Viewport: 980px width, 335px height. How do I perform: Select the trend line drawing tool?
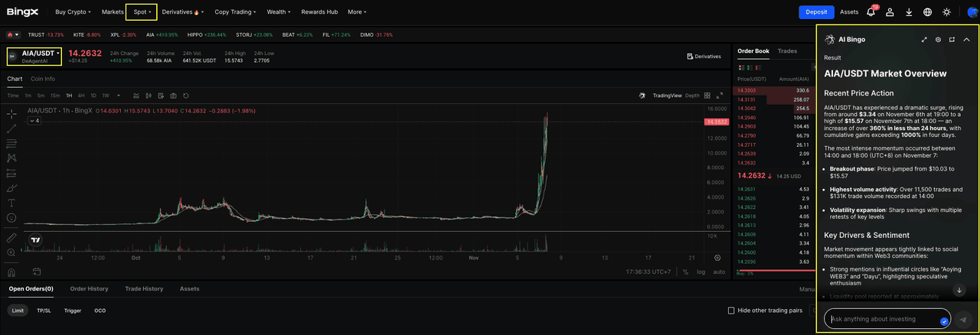coord(11,128)
